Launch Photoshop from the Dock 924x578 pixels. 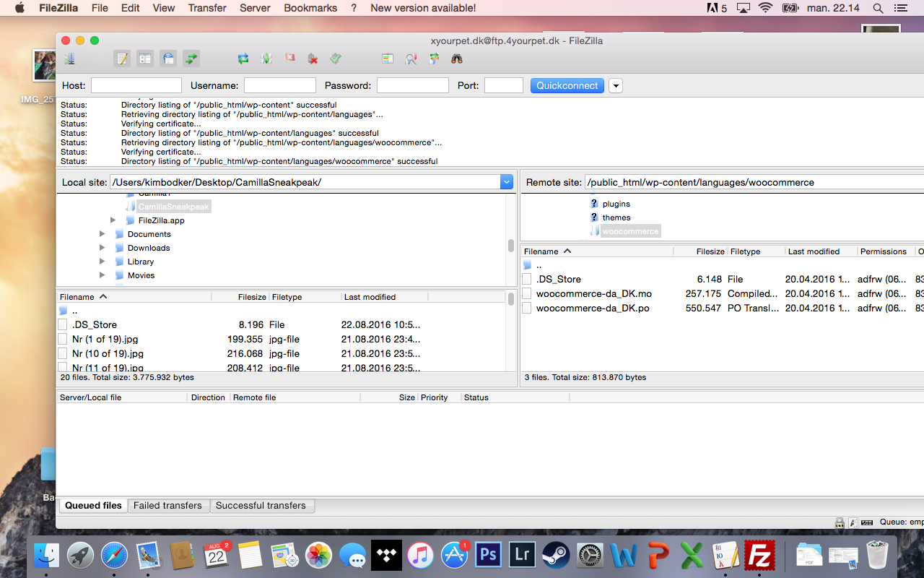(x=488, y=555)
